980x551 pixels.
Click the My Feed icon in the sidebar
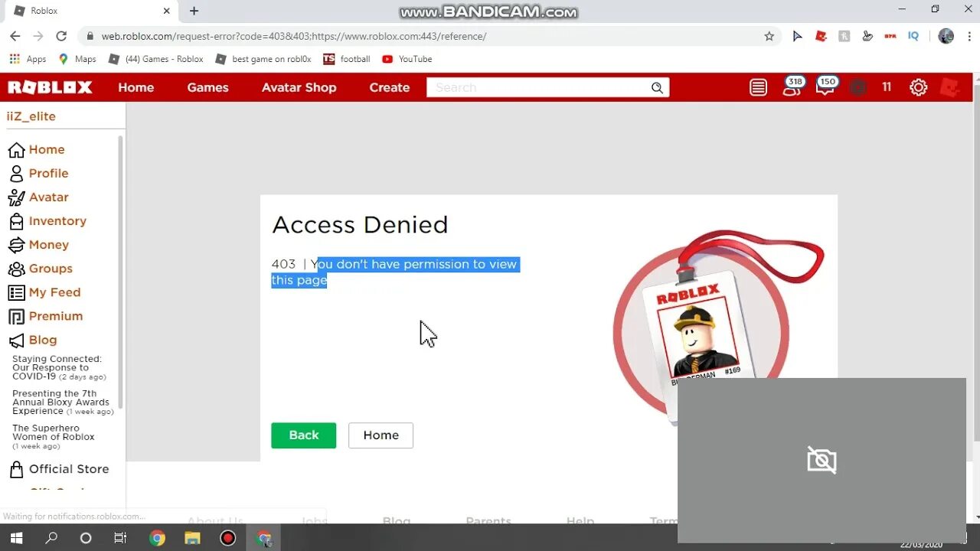[x=16, y=292]
